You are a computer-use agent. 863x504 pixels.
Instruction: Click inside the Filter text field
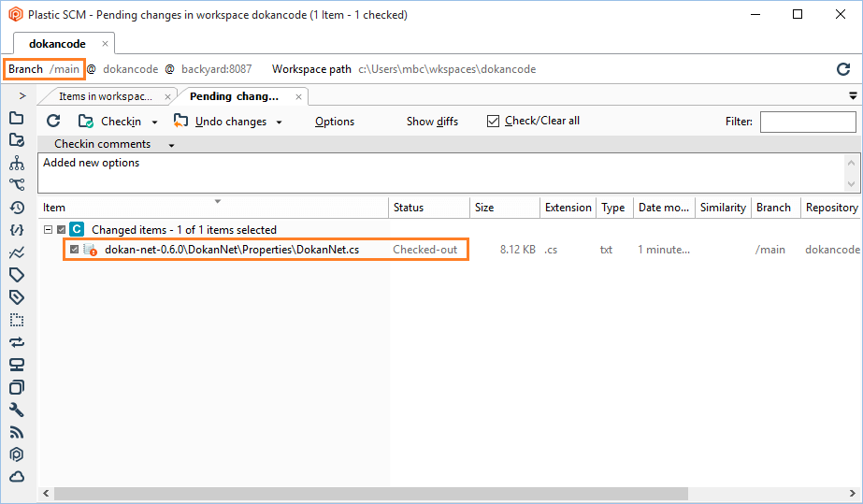807,122
